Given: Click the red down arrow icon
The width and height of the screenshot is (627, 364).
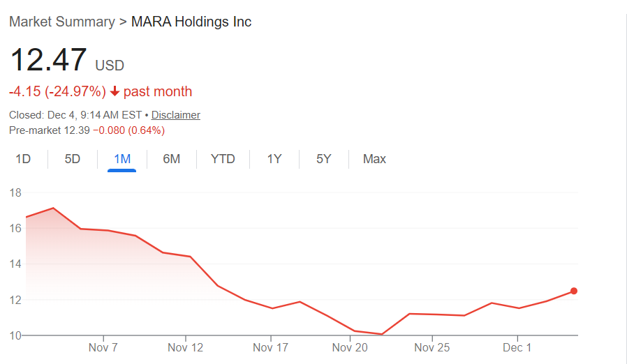Looking at the screenshot, I should tap(115, 92).
